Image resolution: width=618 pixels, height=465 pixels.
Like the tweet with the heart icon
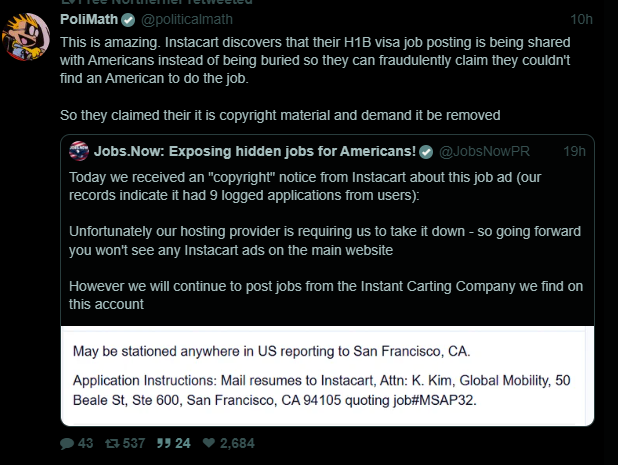pyautogui.click(x=208, y=442)
